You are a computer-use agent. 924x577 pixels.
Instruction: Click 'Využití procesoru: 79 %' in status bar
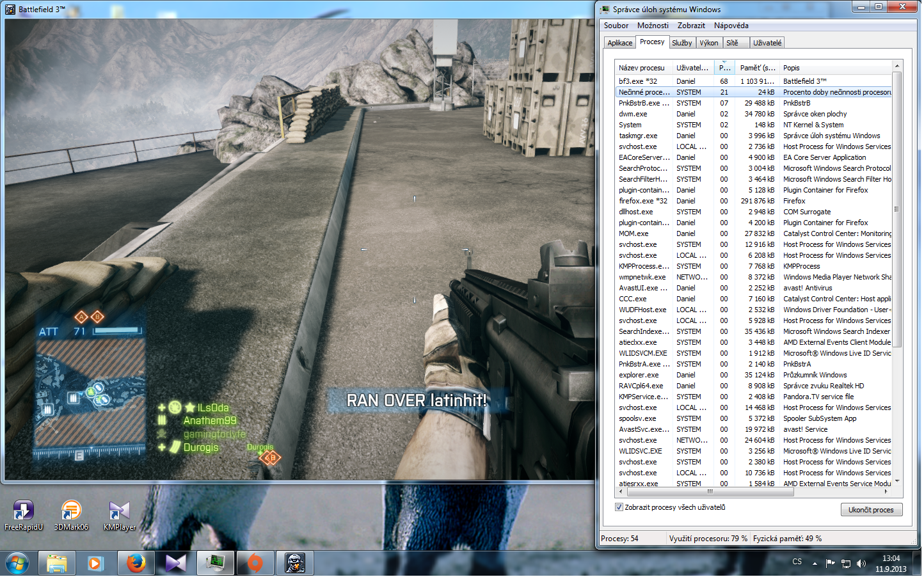pyautogui.click(x=708, y=539)
